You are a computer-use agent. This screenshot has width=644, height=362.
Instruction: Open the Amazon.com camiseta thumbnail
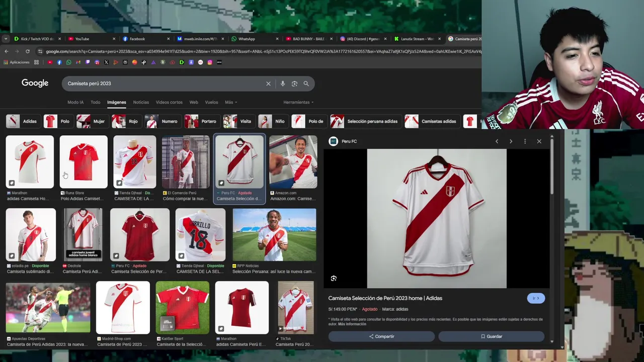click(293, 162)
